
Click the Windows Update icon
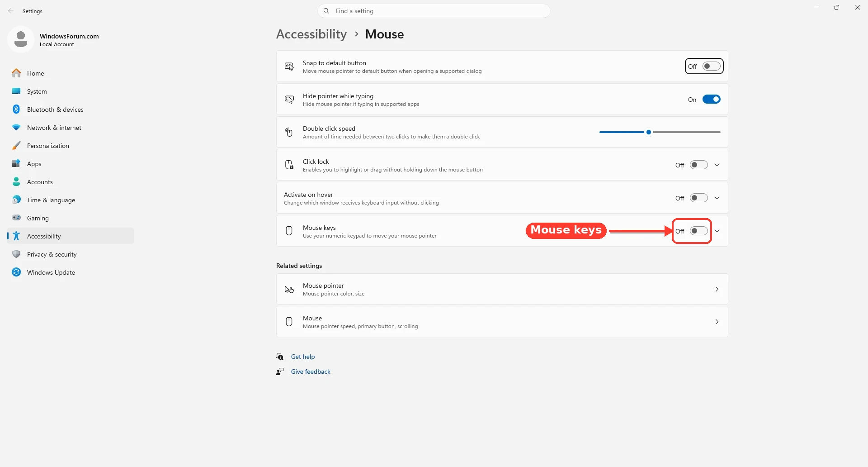[x=16, y=272]
